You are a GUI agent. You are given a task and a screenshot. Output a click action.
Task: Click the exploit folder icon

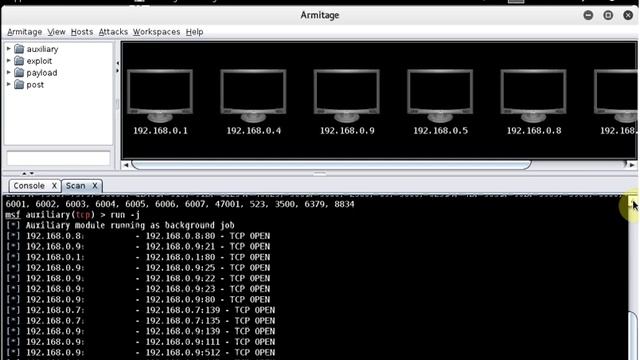point(19,61)
